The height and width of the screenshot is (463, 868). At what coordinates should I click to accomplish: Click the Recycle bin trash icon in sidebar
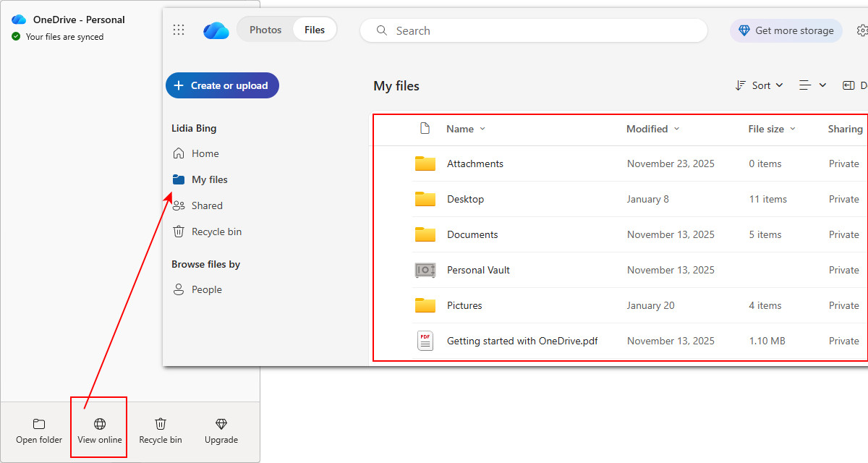pyautogui.click(x=179, y=231)
